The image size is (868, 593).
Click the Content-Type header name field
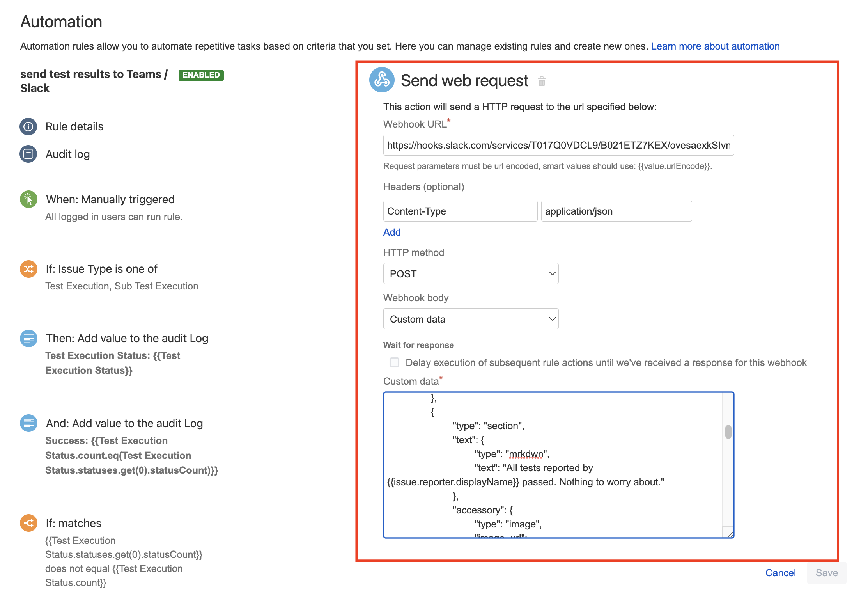460,211
